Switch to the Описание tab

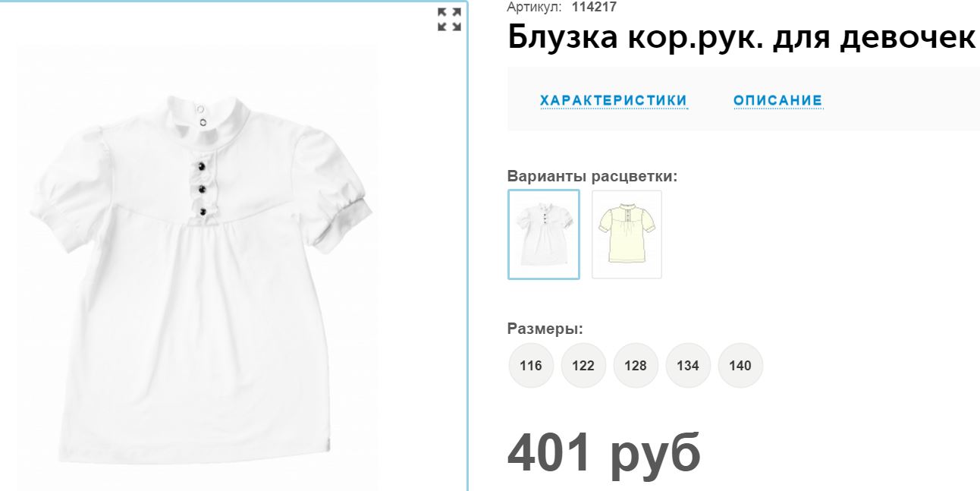tap(778, 100)
